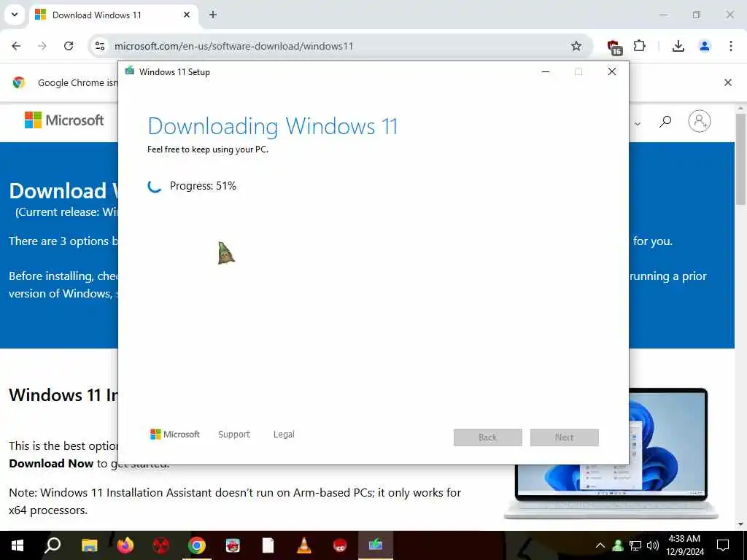
Task: Open Chrome three-dot menu
Action: tap(731, 46)
